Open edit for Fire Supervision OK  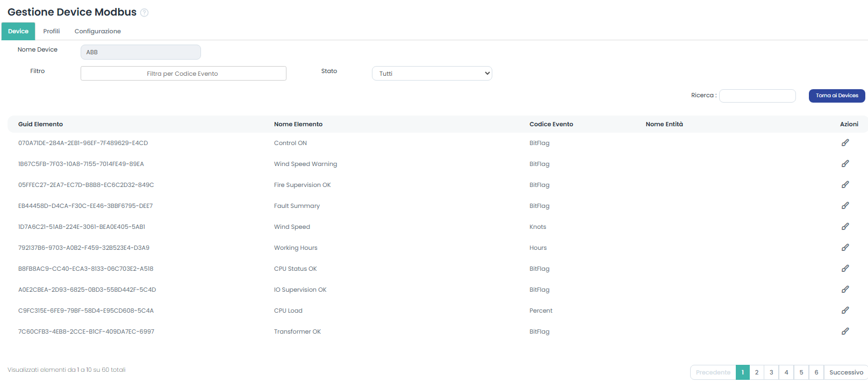click(x=845, y=185)
